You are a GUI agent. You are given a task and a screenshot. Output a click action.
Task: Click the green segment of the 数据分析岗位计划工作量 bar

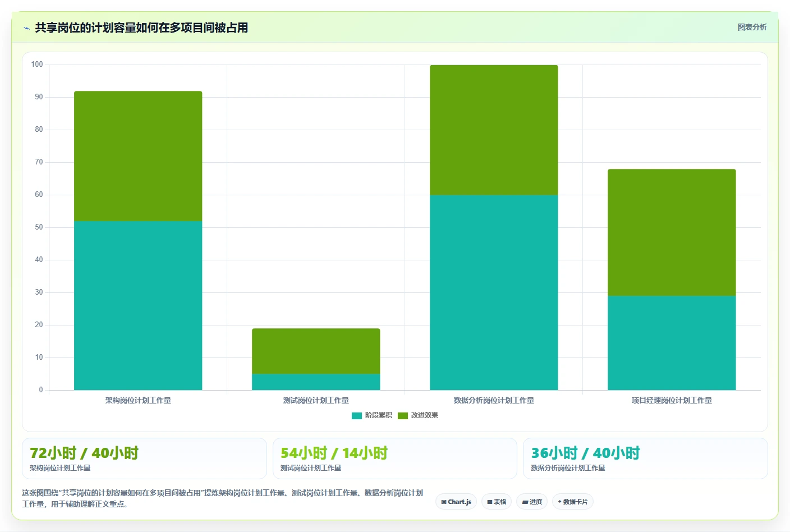pyautogui.click(x=494, y=130)
